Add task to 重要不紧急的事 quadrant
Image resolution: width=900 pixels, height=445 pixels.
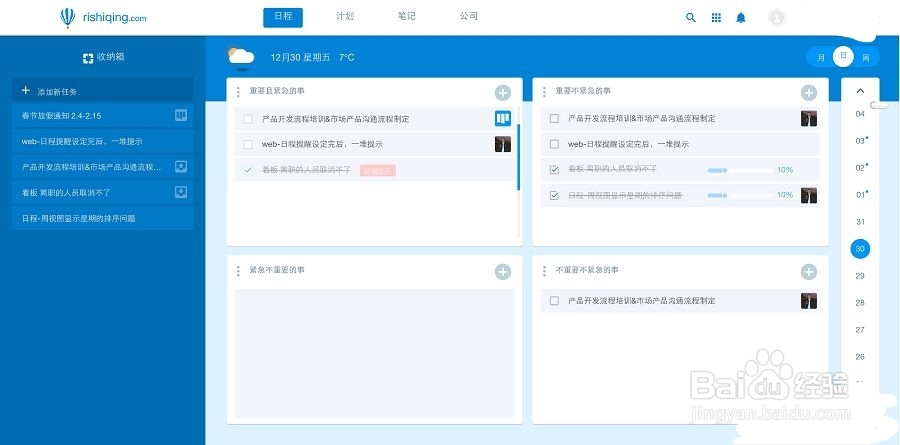coord(809,92)
